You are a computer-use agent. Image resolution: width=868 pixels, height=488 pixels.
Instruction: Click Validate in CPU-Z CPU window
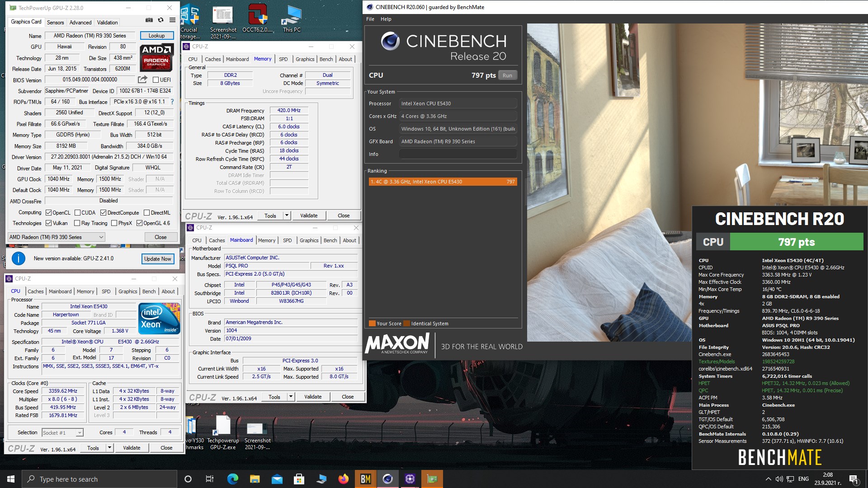(132, 448)
